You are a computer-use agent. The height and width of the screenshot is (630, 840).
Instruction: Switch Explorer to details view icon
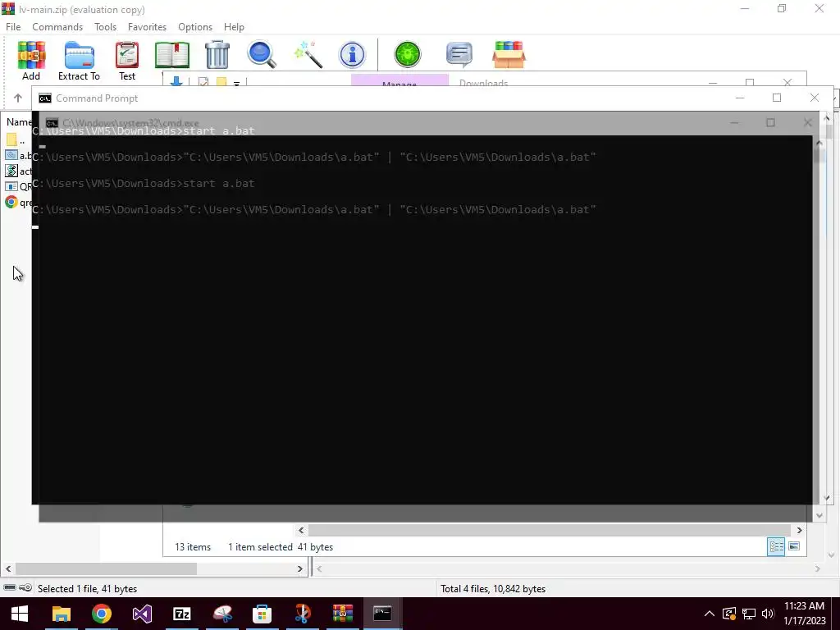[776, 546]
